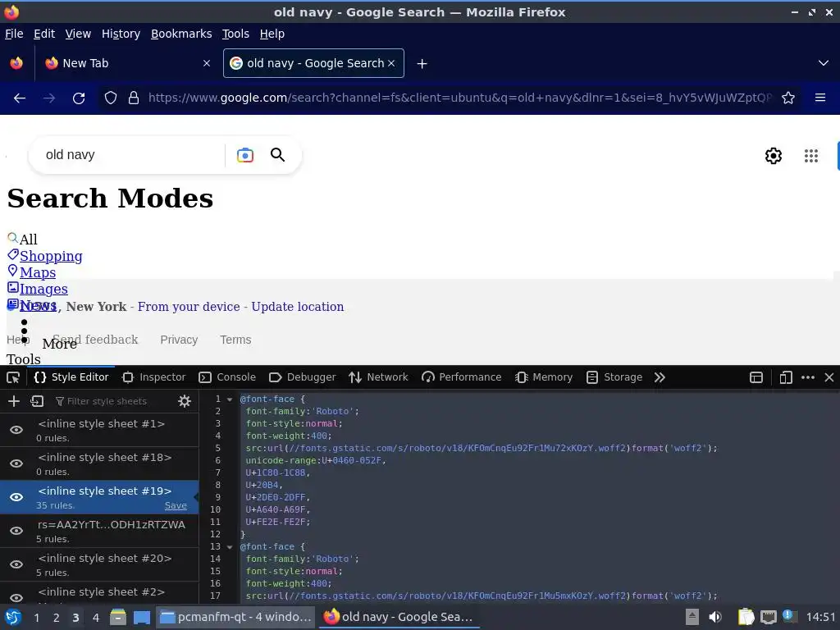Open the Images search mode link

pyautogui.click(x=43, y=290)
